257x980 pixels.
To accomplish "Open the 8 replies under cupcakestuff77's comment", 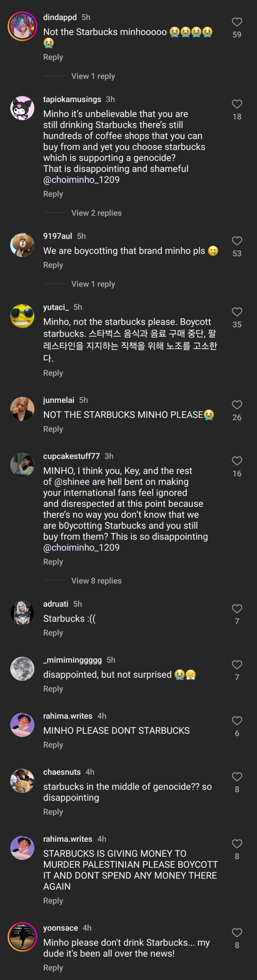I will pos(96,581).
